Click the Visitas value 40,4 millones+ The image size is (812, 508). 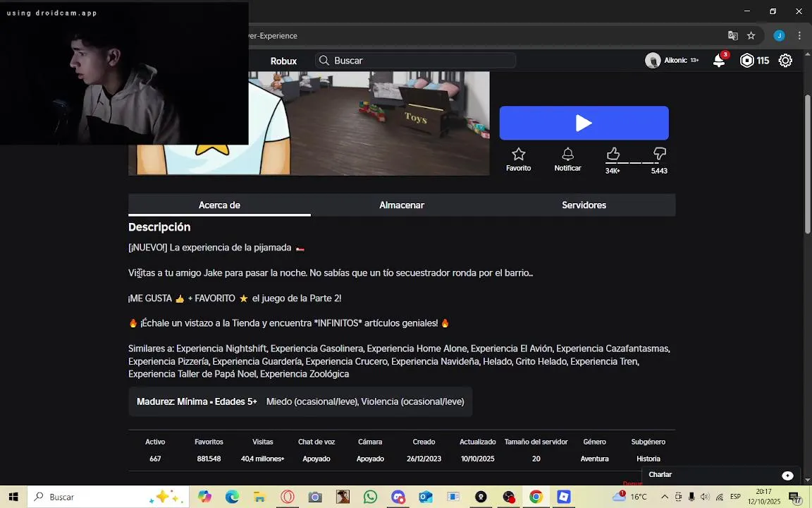pyautogui.click(x=262, y=459)
